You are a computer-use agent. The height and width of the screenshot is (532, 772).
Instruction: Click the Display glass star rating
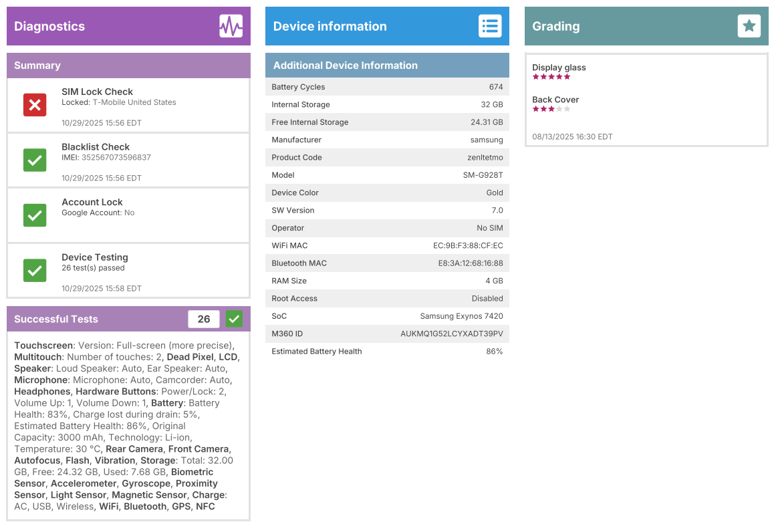point(551,77)
